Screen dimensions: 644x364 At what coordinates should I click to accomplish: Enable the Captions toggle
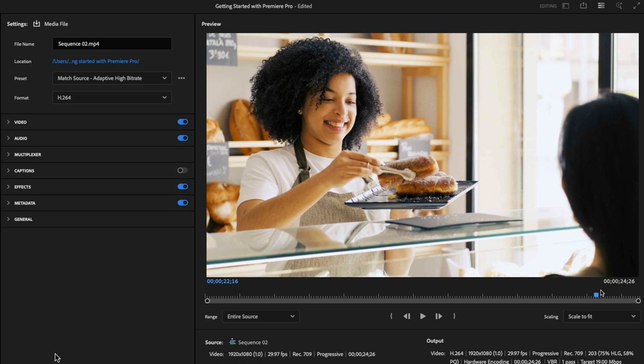(x=182, y=171)
